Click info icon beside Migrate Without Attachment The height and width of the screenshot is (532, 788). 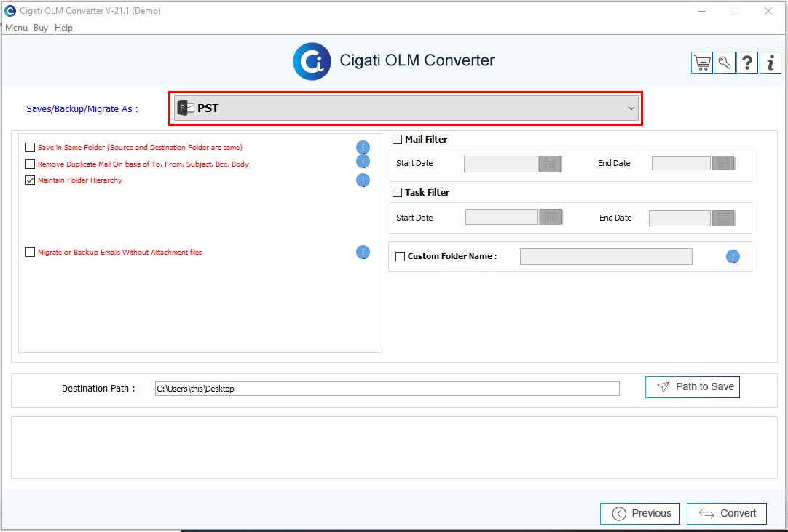pos(363,253)
